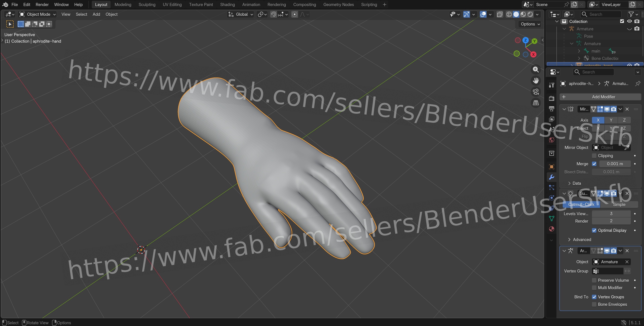Screen dimensions: 644x326
Task: Select the Tweak tool icon
Action: tap(10, 24)
